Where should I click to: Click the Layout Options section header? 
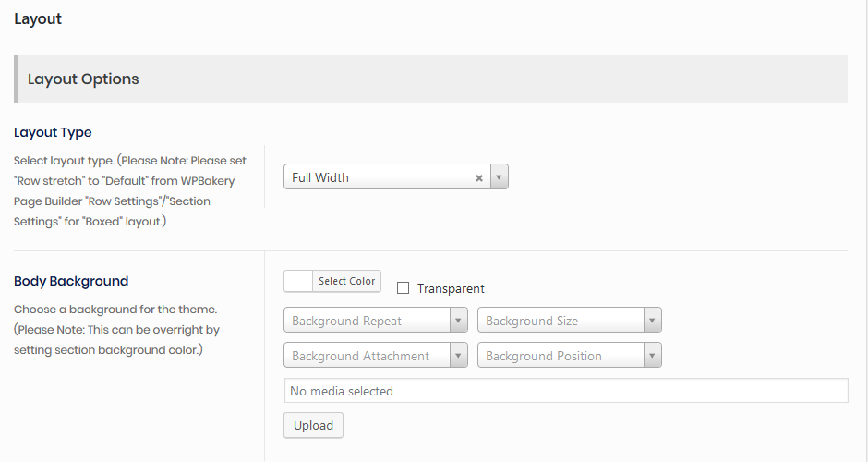point(83,79)
